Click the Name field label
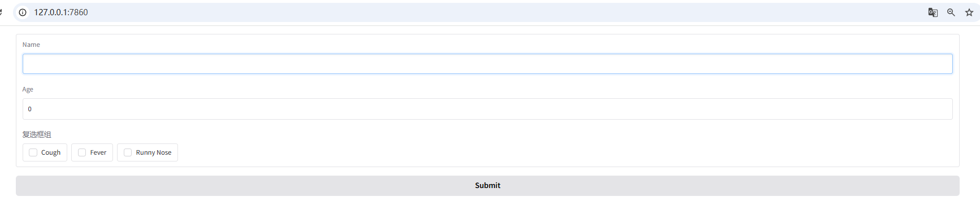 pos(31,45)
